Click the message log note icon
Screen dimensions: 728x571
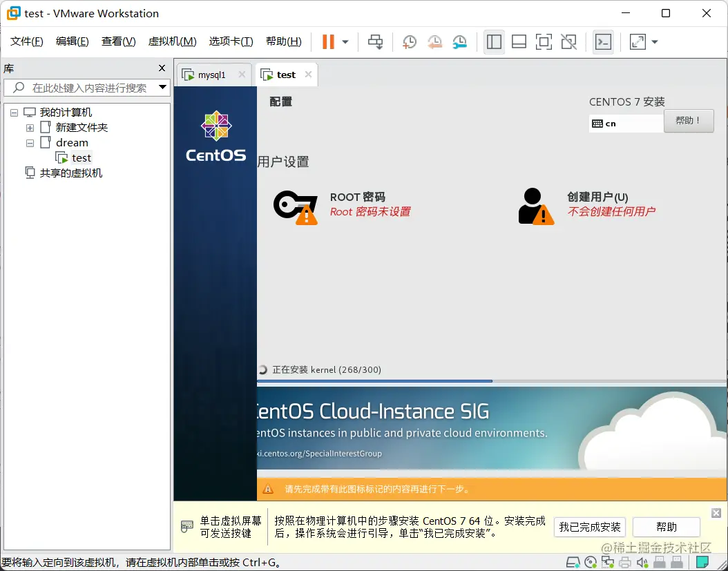click(702, 563)
